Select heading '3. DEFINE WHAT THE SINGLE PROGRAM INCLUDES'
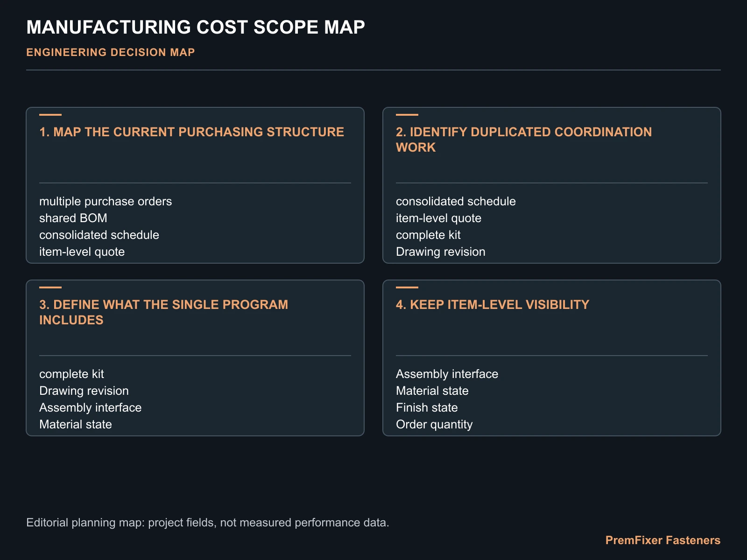Viewport: 747px width, 560px height. point(164,312)
